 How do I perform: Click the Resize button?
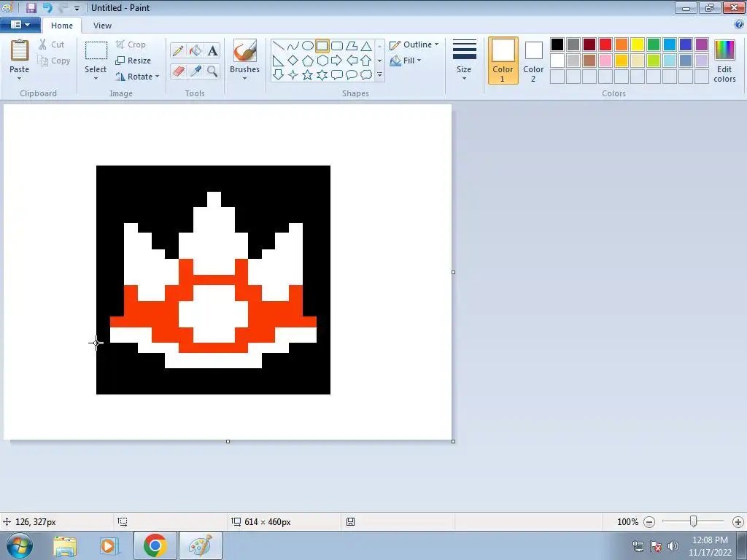tap(133, 61)
